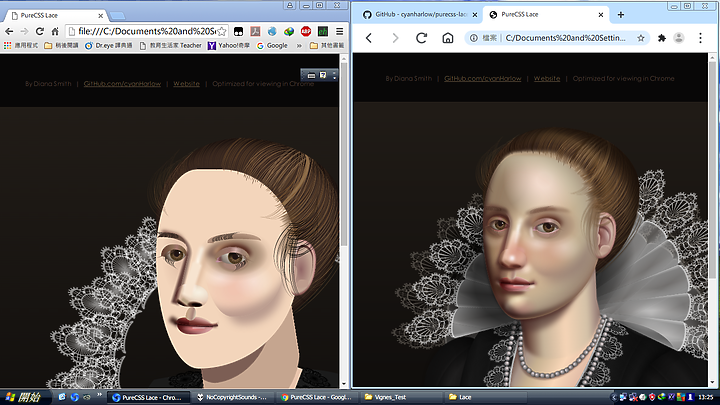Viewport: 720px width, 405px height.
Task: Open the PDF extension icon in left Chrome
Action: coord(255,31)
